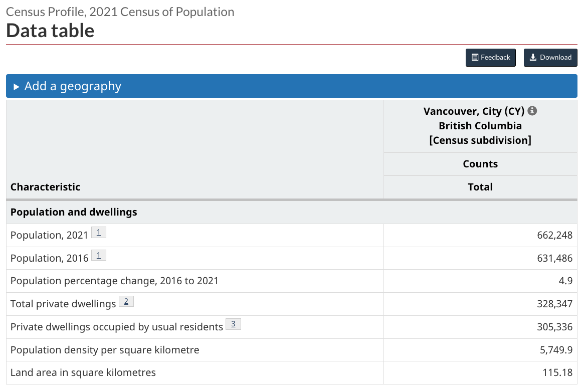Open footnote 2 next to Total private dwellings
This screenshot has width=585, height=392.
126,301
